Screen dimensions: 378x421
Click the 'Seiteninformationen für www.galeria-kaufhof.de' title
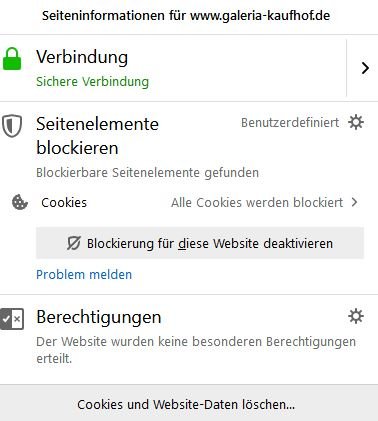(x=186, y=16)
